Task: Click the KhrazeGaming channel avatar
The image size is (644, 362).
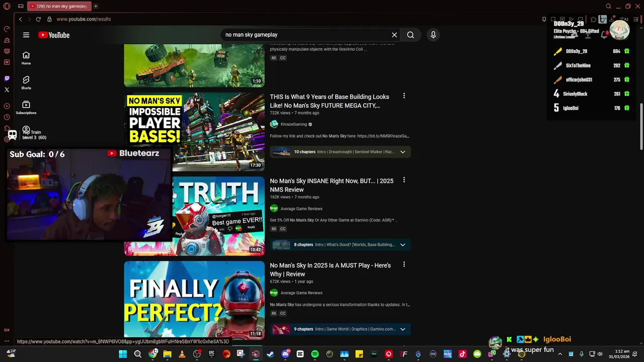Action: (274, 124)
